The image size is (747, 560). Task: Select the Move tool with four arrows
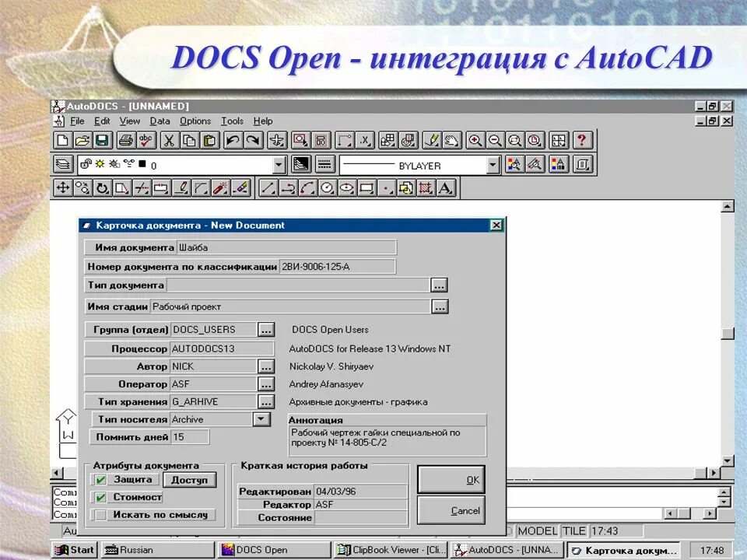point(62,188)
